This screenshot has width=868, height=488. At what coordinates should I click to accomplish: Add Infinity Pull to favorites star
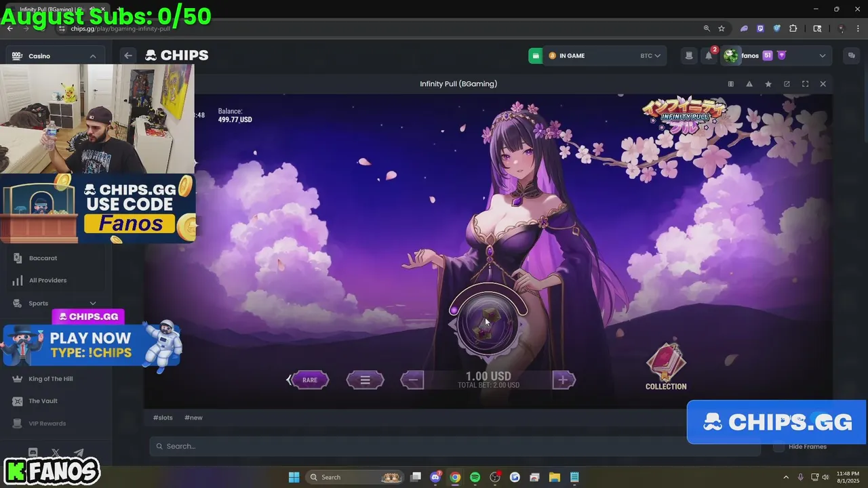click(768, 84)
